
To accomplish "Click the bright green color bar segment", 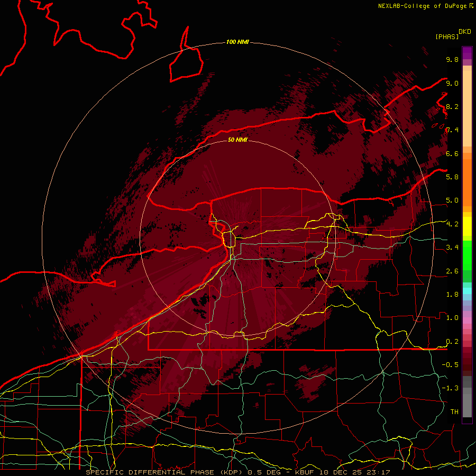I will coord(467,255).
